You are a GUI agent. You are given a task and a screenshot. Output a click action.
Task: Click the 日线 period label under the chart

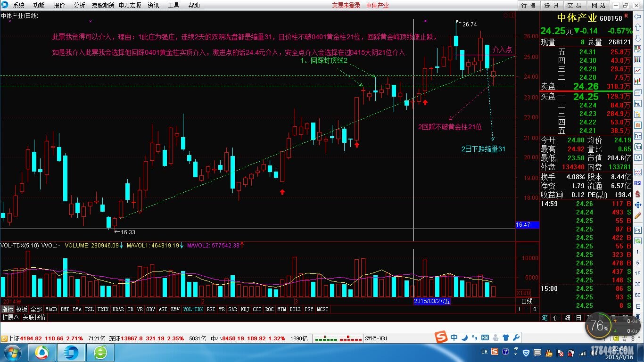(x=527, y=302)
